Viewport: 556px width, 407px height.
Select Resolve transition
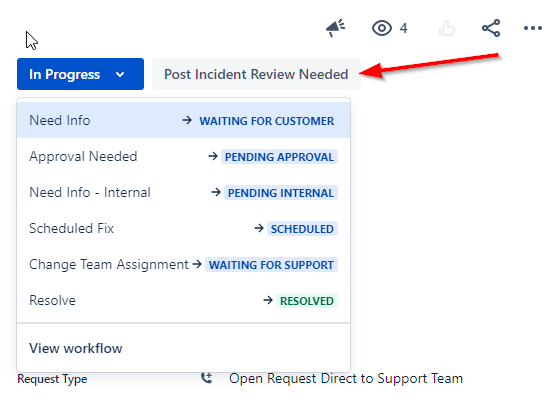pos(184,301)
